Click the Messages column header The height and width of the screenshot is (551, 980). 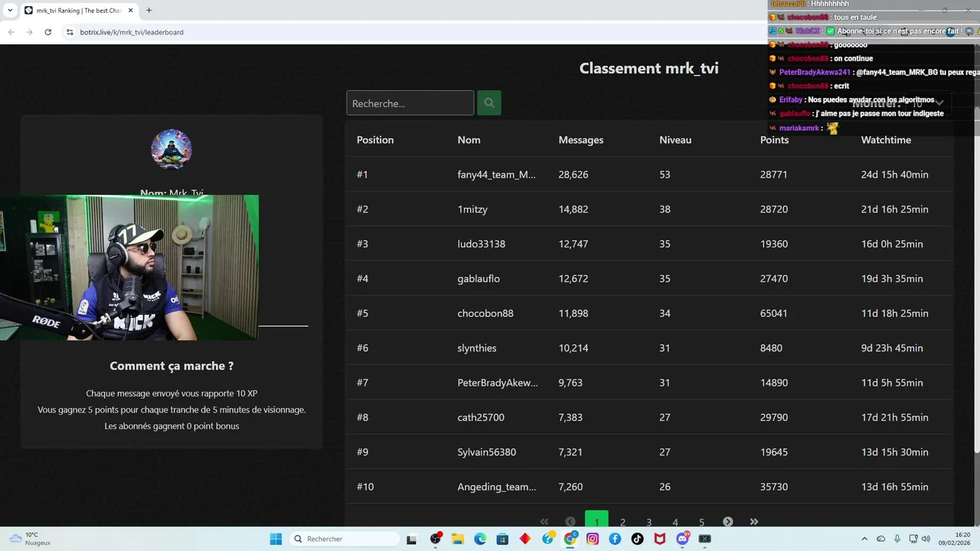581,140
